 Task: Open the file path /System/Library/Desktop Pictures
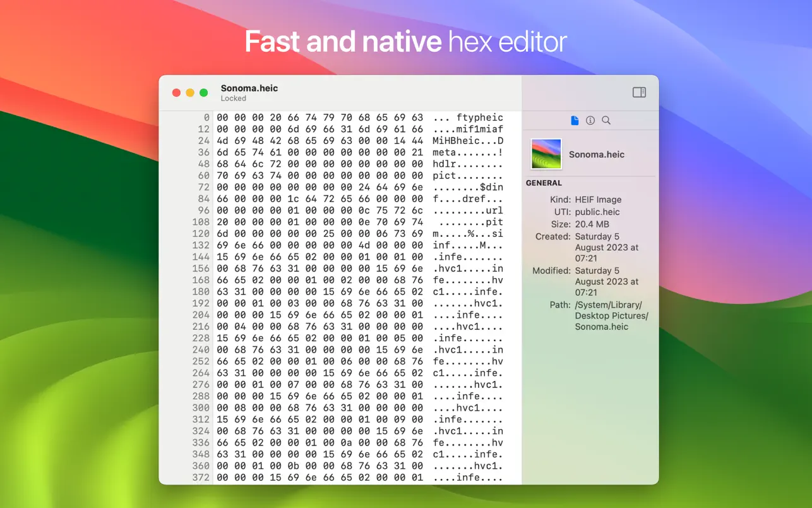611,315
